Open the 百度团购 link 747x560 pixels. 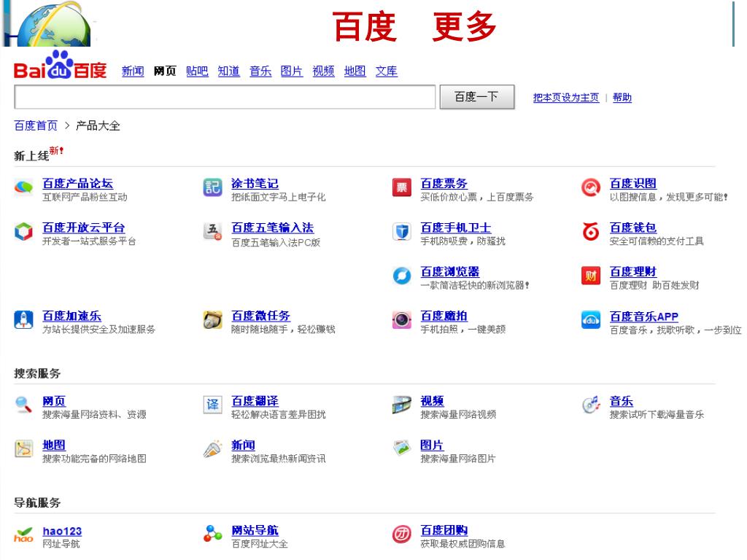(444, 530)
